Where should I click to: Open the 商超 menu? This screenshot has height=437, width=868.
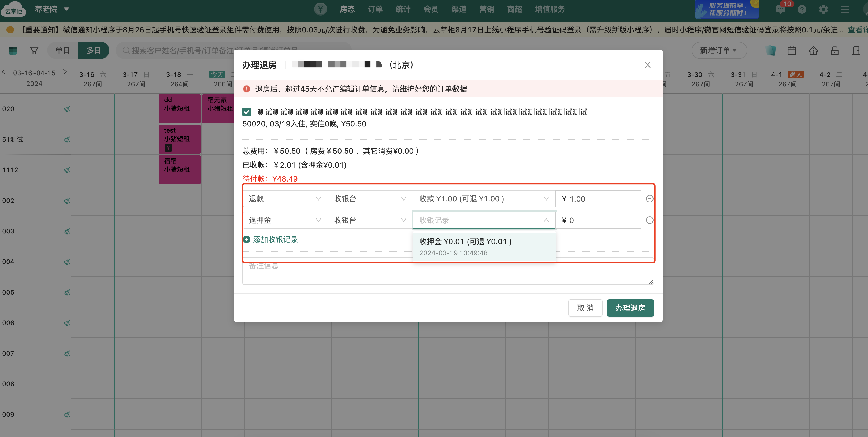tap(514, 9)
